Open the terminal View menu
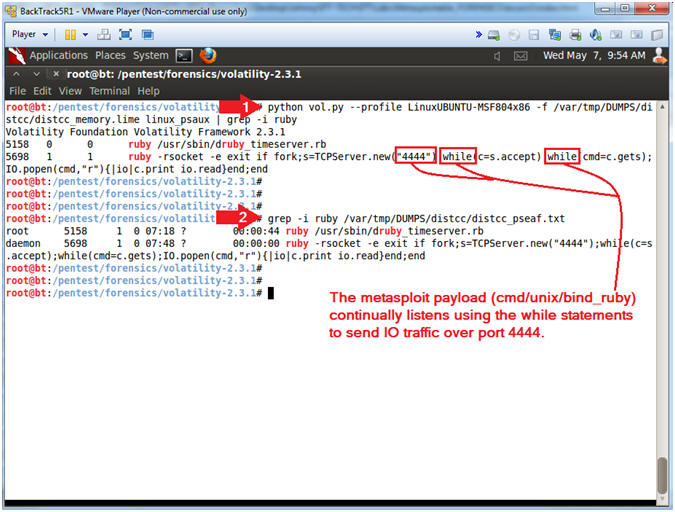This screenshot has width=675, height=512. click(70, 91)
